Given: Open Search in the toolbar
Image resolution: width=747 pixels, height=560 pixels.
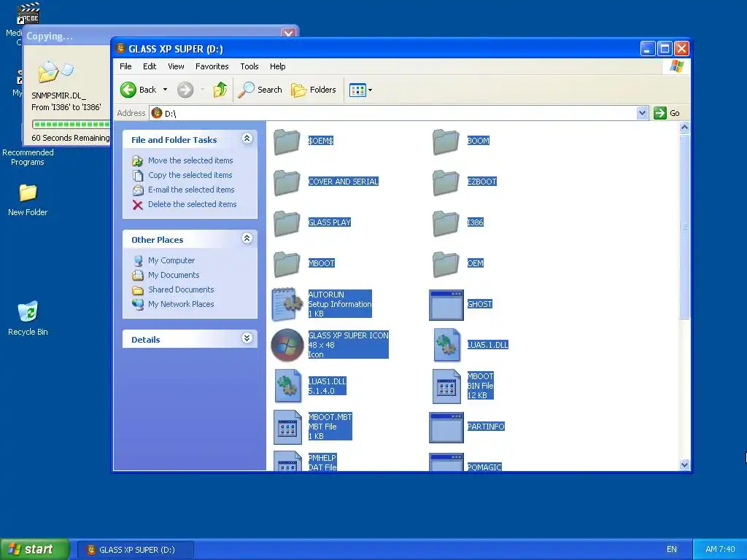Looking at the screenshot, I should point(260,90).
